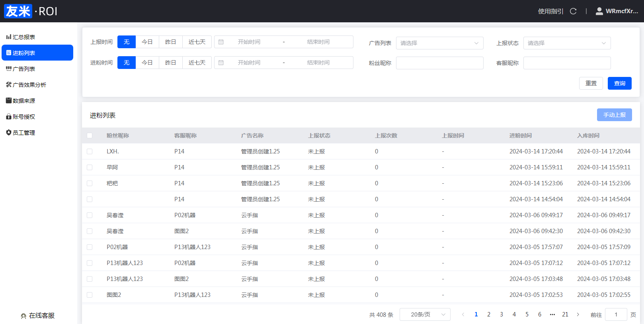Click the refresh icon in header
644x324 pixels.
coord(573,11)
